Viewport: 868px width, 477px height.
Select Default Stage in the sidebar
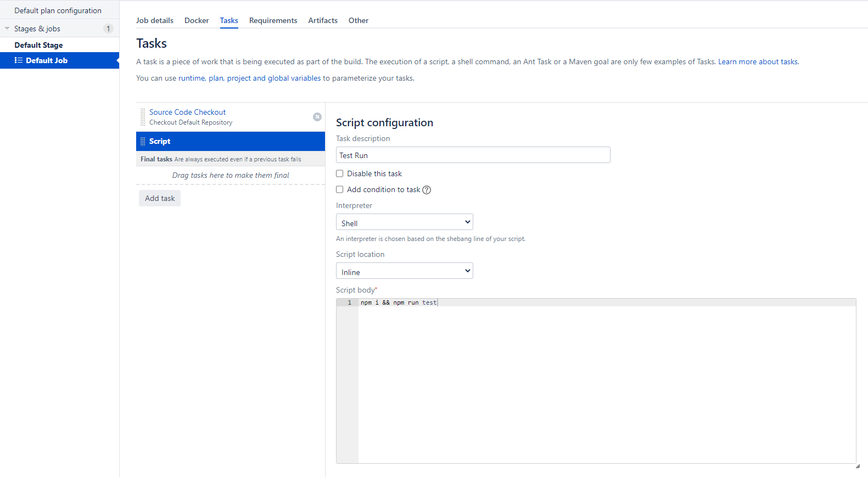pos(38,45)
